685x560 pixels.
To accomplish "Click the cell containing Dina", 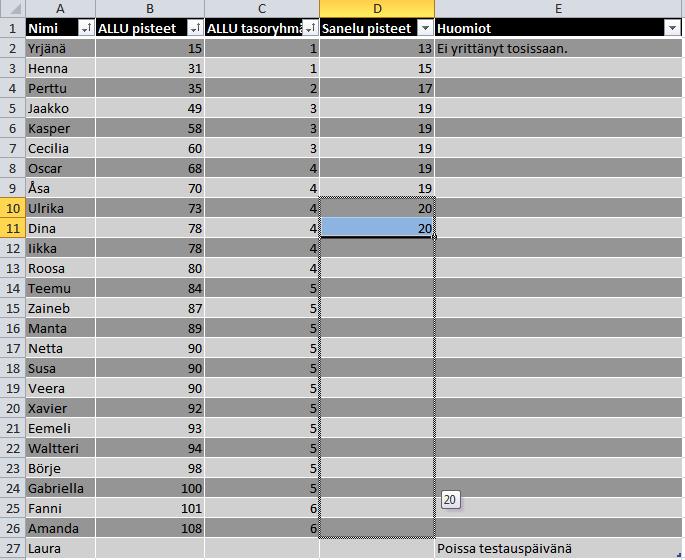I will tap(60, 228).
